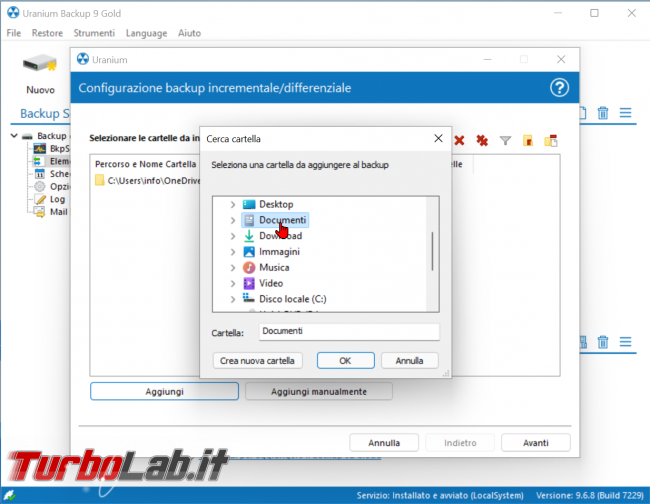Expand the Desktop folder chevron
Viewport: 650px width, 504px height.
tap(233, 204)
